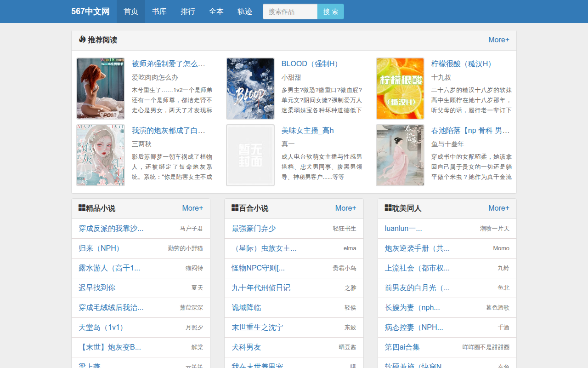Viewport: 588px width, 368px height.
Task: Open the 柠檬很酸 lemon cover thumbnail
Action: point(400,88)
